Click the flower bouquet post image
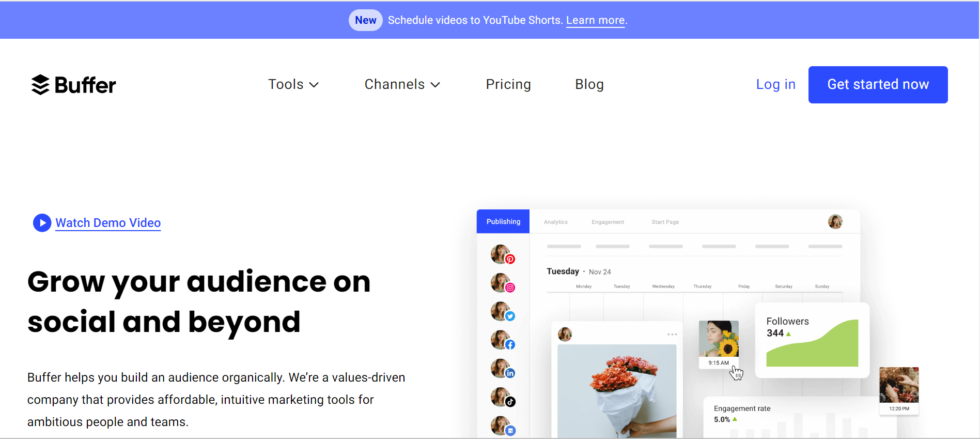Screen dimensions: 980x439 (617, 391)
